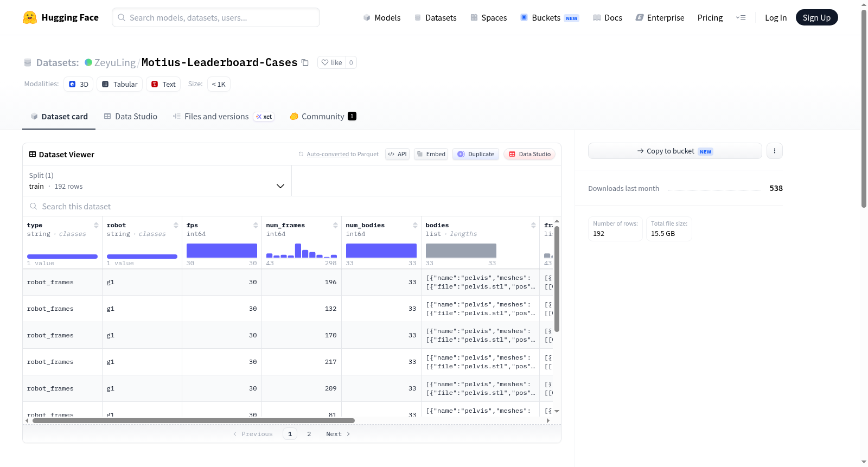Viewport: 868px width, 467px height.
Task: Open the Pricing page
Action: click(x=710, y=17)
